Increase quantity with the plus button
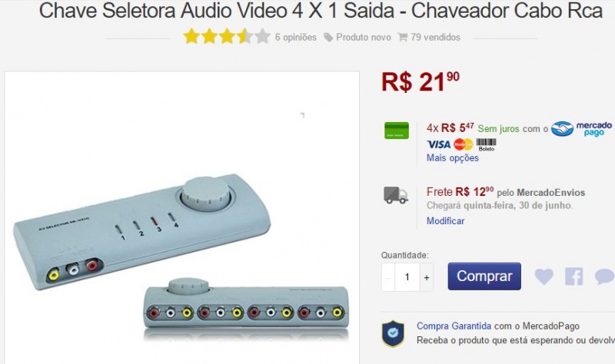 pos(427,277)
